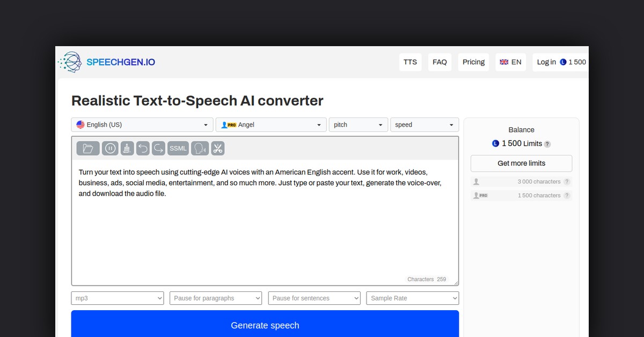
Task: Click help icon next to 3 000 characters
Action: coord(567,182)
